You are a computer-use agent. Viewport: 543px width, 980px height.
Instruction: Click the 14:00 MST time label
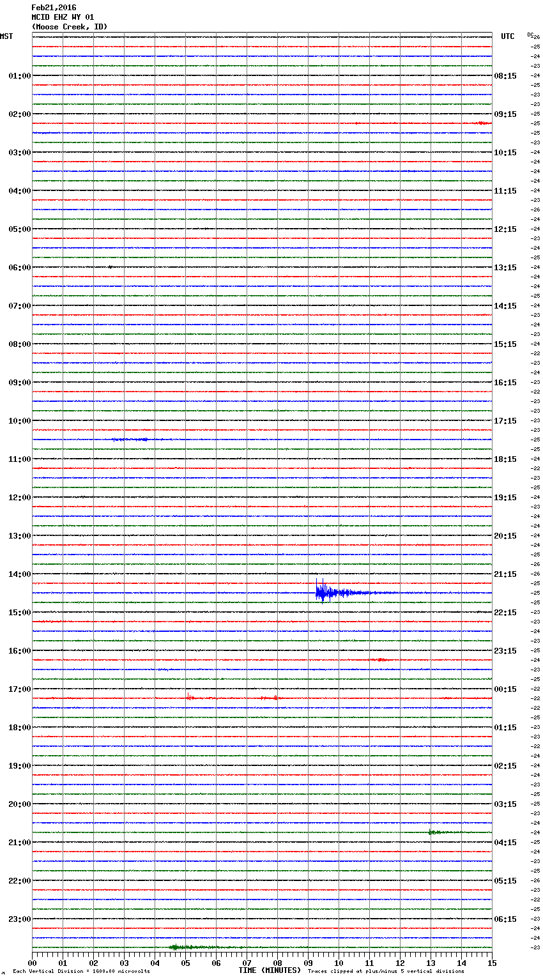[20, 574]
